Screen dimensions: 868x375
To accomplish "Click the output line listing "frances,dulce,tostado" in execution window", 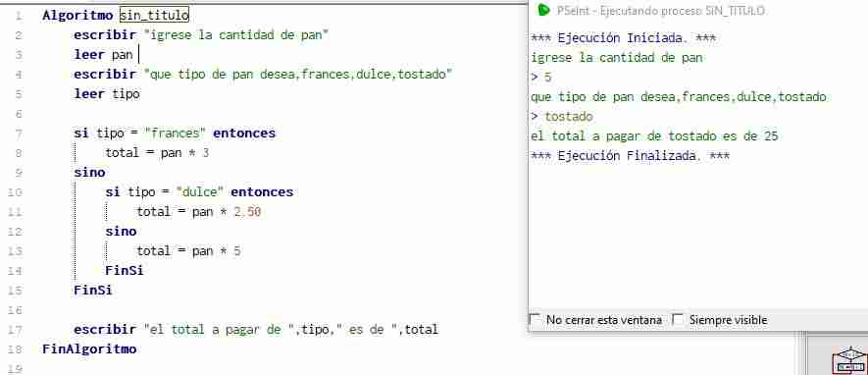I will point(678,97).
